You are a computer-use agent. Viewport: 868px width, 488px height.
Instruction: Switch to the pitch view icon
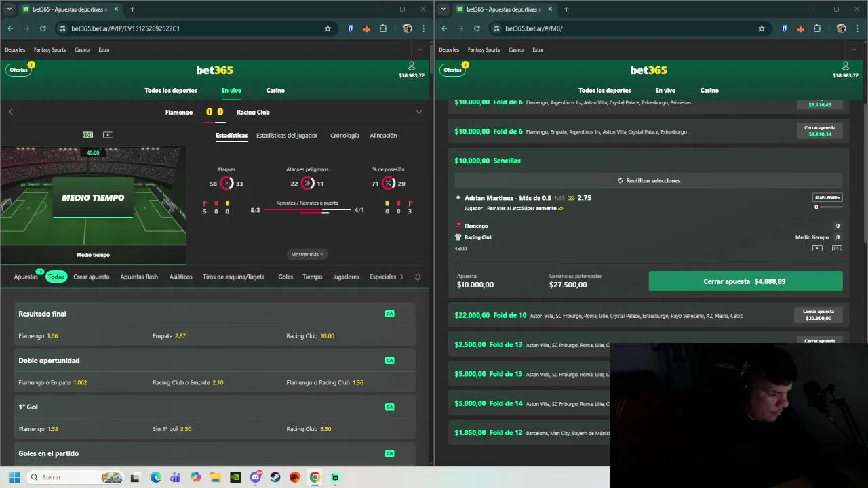pos(87,135)
